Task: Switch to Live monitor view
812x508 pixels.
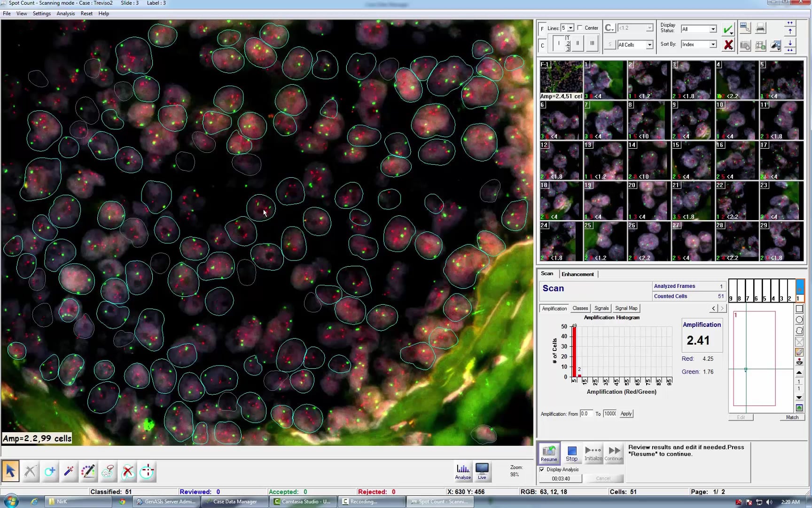Action: (x=482, y=471)
